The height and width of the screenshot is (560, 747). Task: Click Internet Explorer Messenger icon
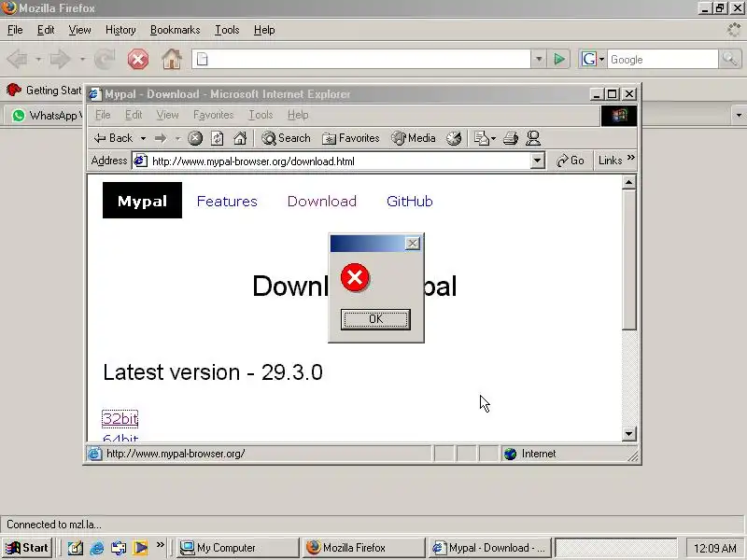pyautogui.click(x=533, y=138)
